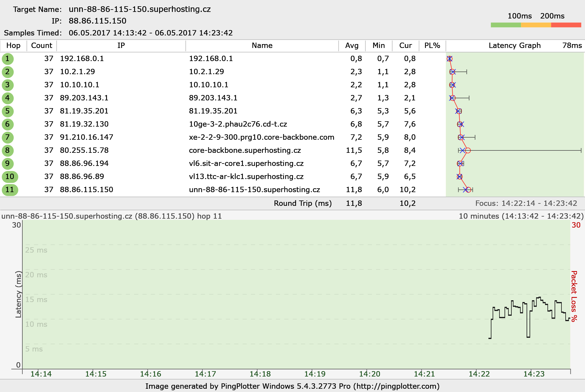Screen dimensions: 585x392
Task: Click hop 8's red average marker in the latency graph
Action: [x=468, y=150]
